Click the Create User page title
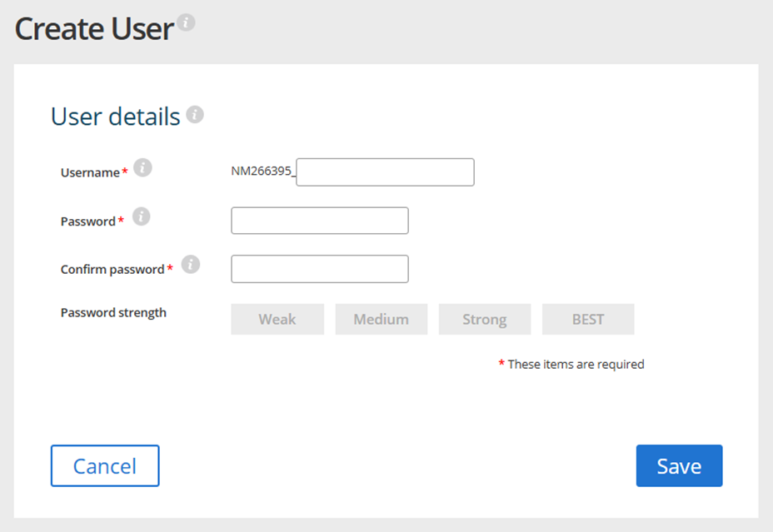This screenshot has width=773, height=532. point(94,29)
